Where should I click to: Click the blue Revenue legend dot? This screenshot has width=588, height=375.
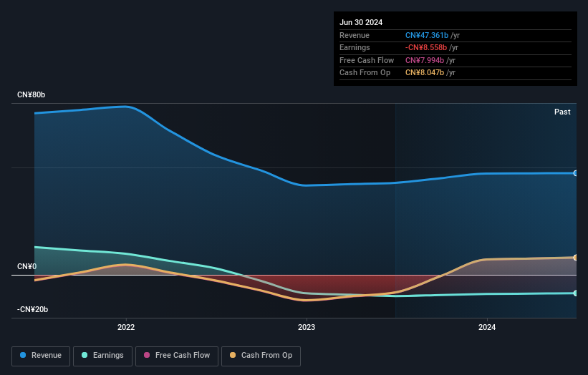click(23, 355)
